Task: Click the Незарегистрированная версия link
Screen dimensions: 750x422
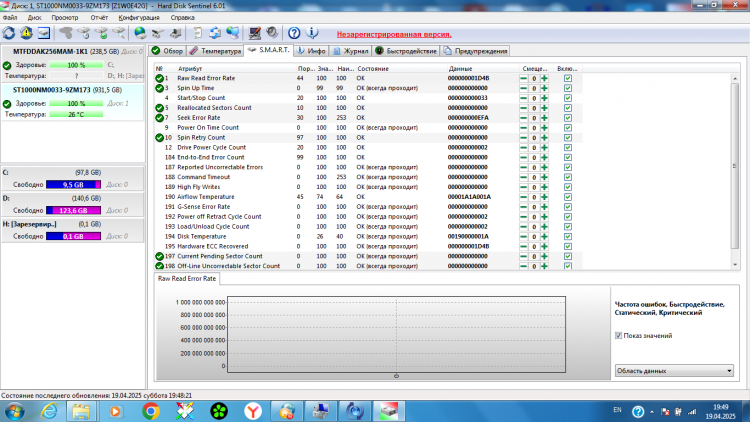Action: click(x=394, y=34)
